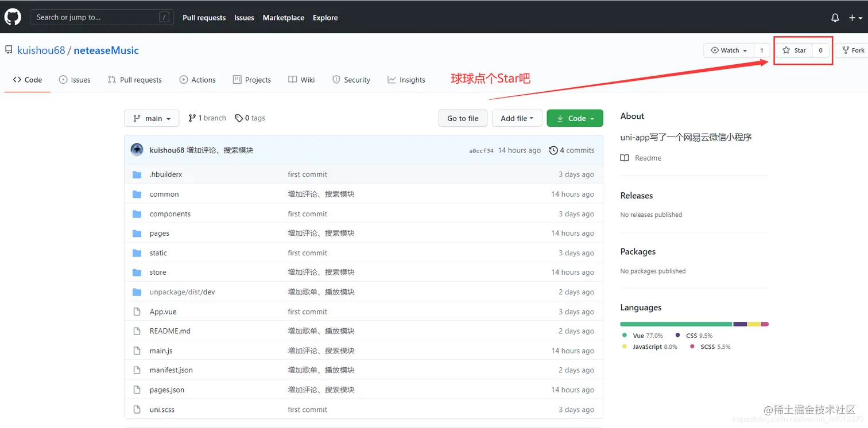Open the Watch dropdown

729,50
